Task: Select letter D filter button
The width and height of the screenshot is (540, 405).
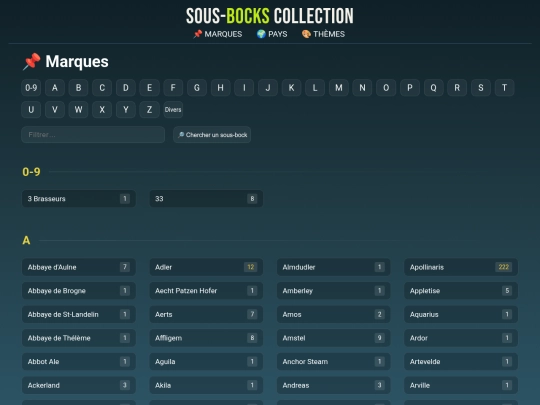Action: [126, 88]
